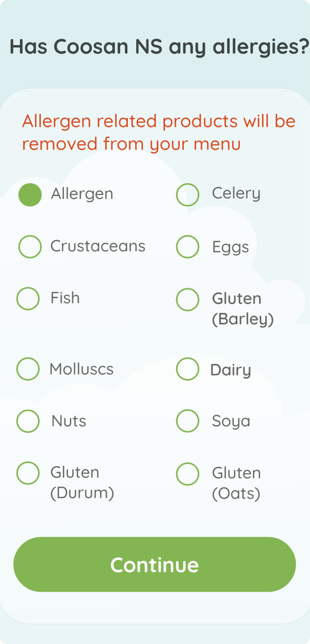Viewport: 310px width, 644px height.
Task: Deselect the filled Allergen radio button
Action: pos(30,195)
